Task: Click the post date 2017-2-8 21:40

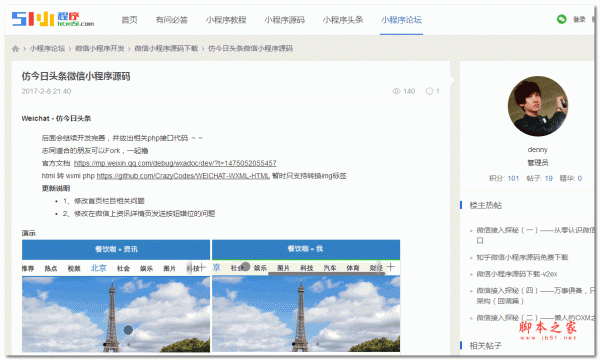Action: click(x=46, y=91)
